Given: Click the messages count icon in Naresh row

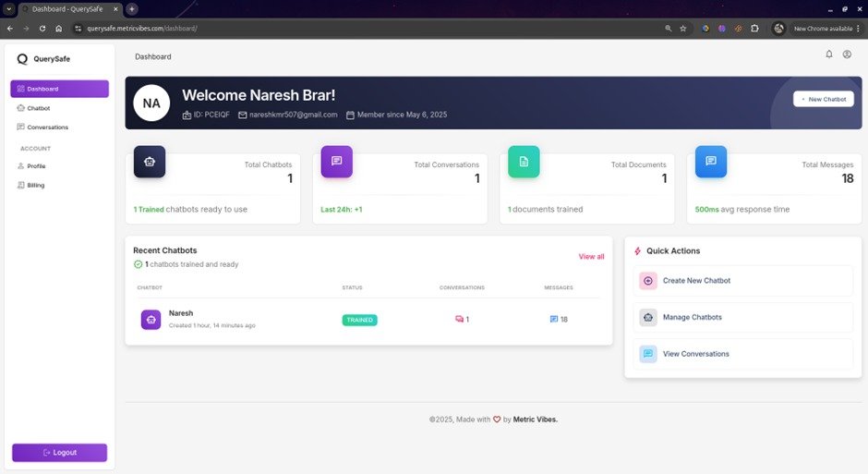Looking at the screenshot, I should [553, 319].
